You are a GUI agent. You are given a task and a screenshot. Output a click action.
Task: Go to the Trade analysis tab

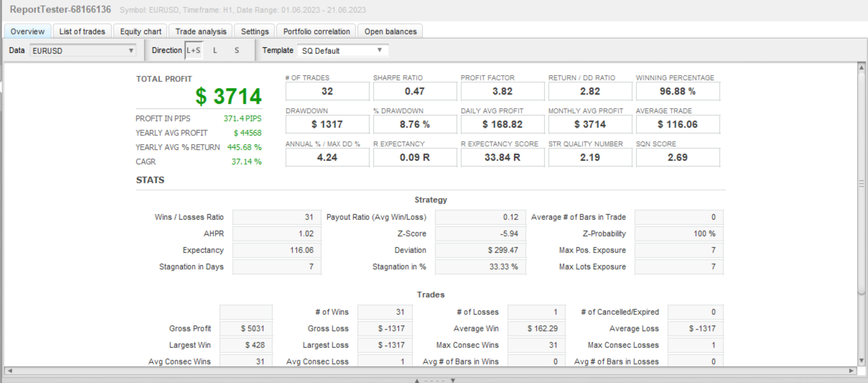pyautogui.click(x=201, y=31)
